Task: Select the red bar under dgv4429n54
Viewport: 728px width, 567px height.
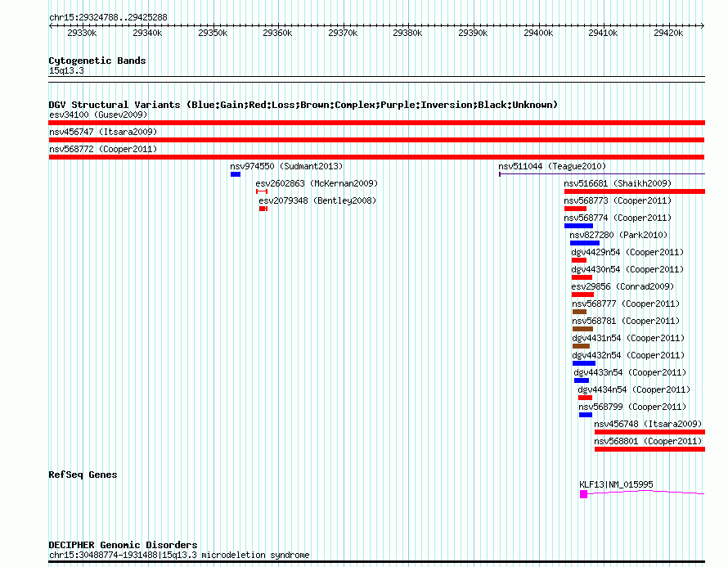Action: click(x=579, y=260)
